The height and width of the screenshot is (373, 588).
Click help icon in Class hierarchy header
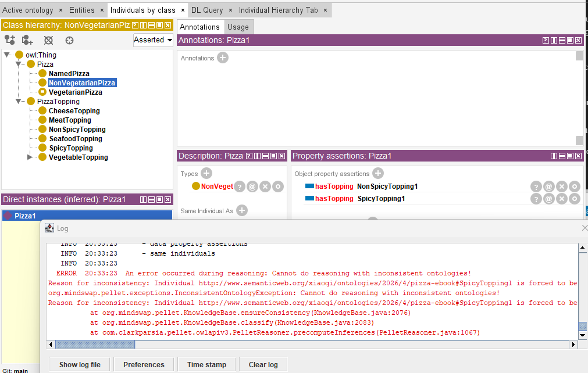click(x=135, y=25)
